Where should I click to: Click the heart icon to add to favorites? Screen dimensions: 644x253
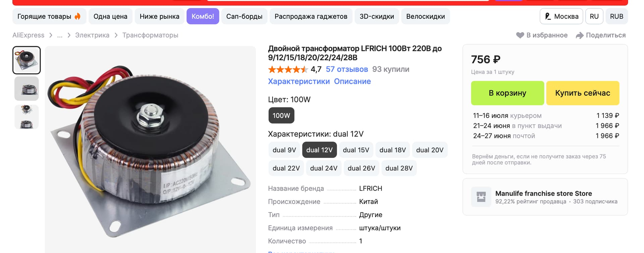(520, 35)
